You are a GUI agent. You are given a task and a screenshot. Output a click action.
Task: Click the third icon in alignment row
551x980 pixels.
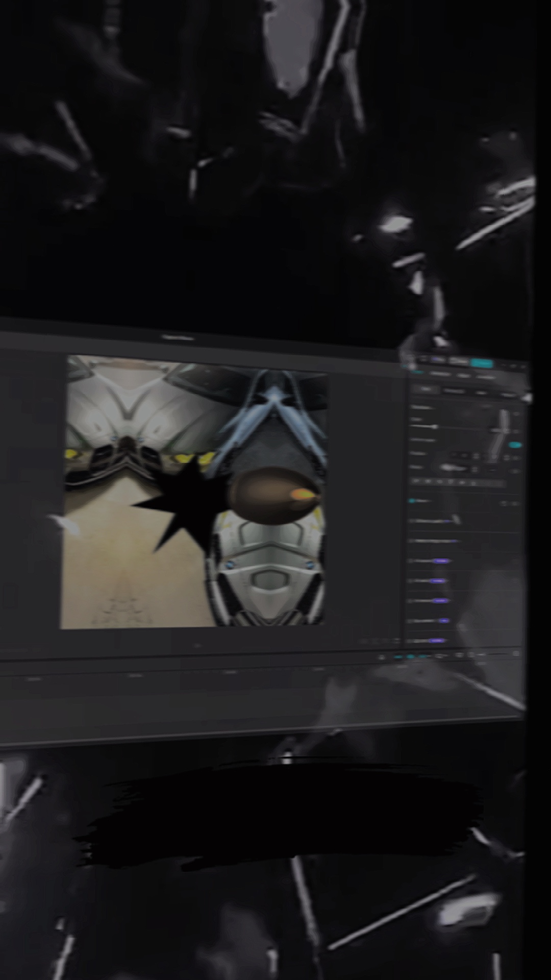[439, 481]
